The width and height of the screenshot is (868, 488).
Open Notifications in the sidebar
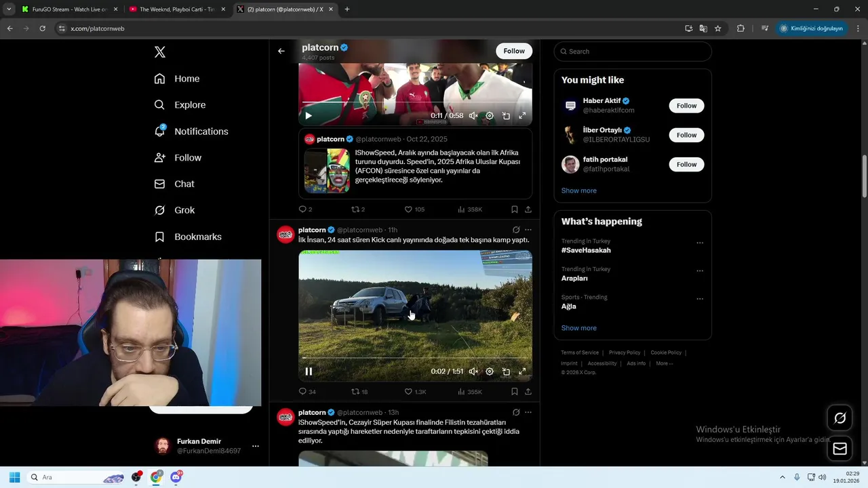point(191,131)
